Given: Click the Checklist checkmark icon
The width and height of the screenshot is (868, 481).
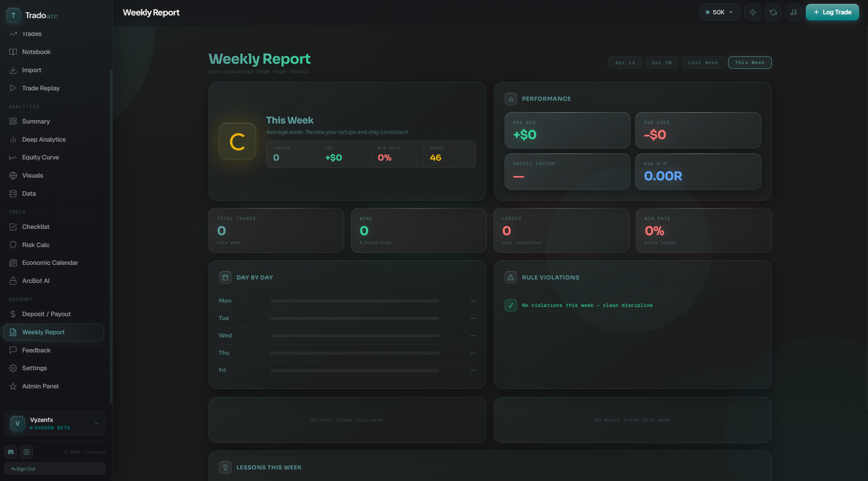Looking at the screenshot, I should coord(13,227).
